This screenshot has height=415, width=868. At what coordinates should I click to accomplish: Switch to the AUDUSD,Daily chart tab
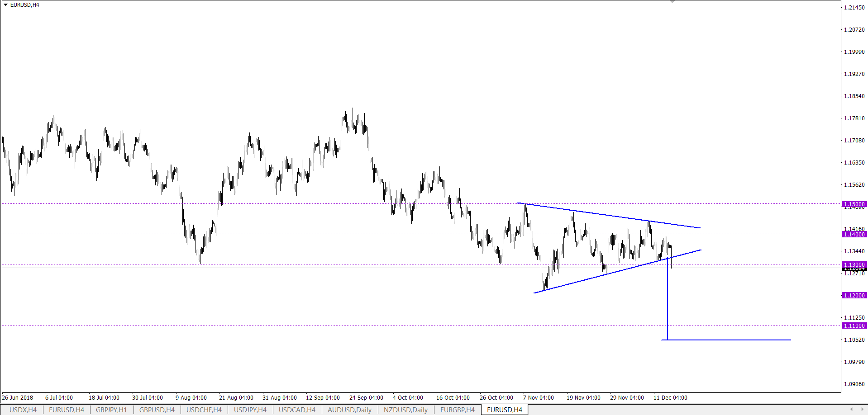click(349, 410)
